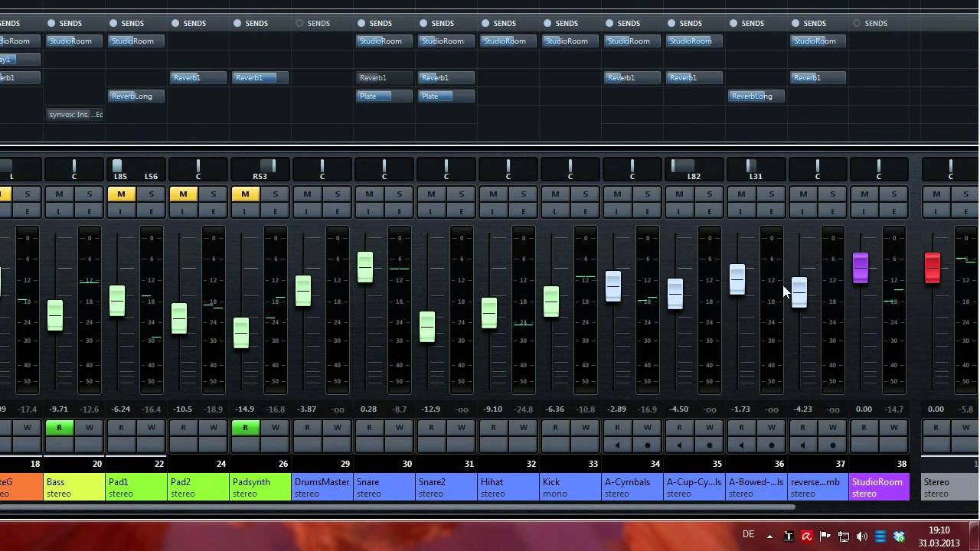
Task: Solo the Kick channel
Action: point(585,194)
